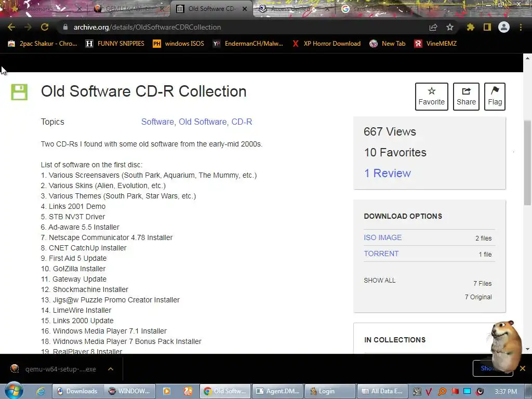Open the XP Horror Download bookmark
The height and width of the screenshot is (399, 532).
point(326,44)
